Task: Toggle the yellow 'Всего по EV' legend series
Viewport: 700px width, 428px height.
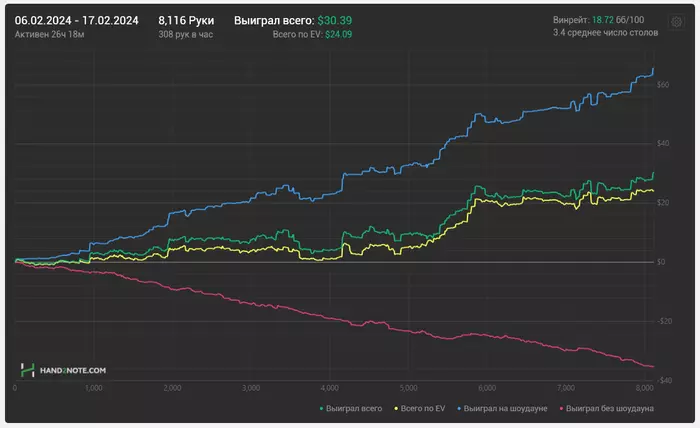Action: click(423, 408)
